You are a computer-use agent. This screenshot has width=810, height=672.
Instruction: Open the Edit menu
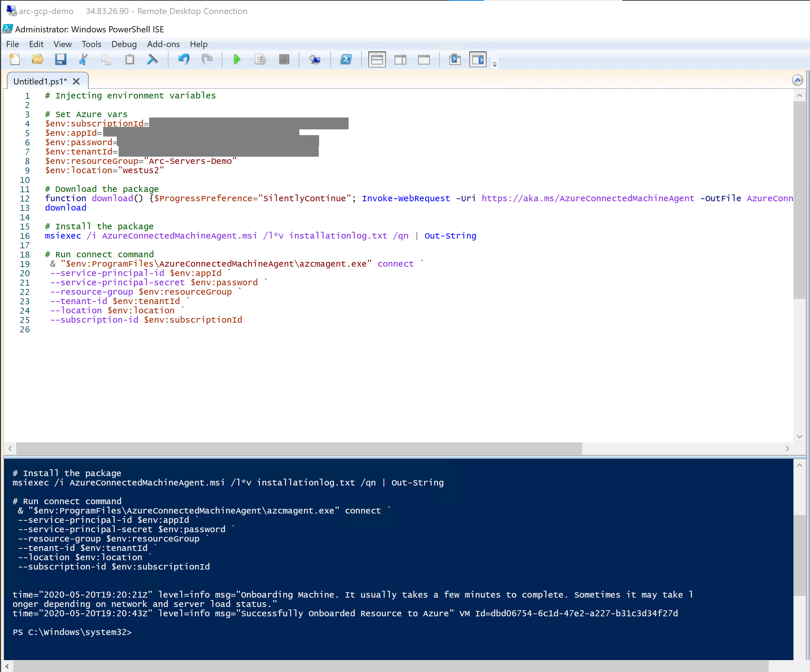[36, 44]
